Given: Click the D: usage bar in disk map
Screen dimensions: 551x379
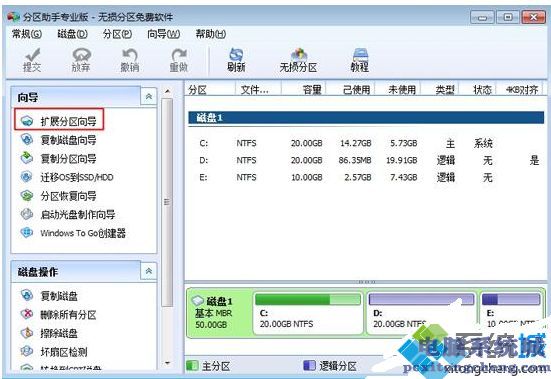Looking at the screenshot, I should pos(421,300).
